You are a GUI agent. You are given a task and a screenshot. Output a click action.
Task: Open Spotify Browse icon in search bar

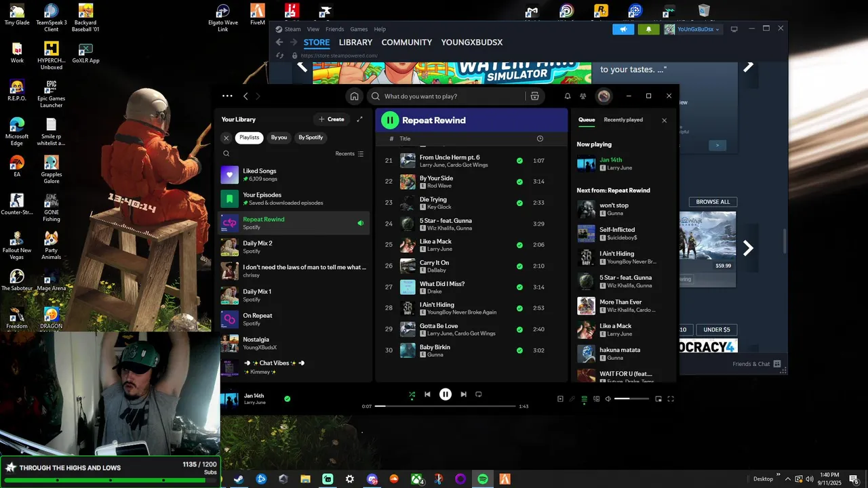click(x=534, y=96)
